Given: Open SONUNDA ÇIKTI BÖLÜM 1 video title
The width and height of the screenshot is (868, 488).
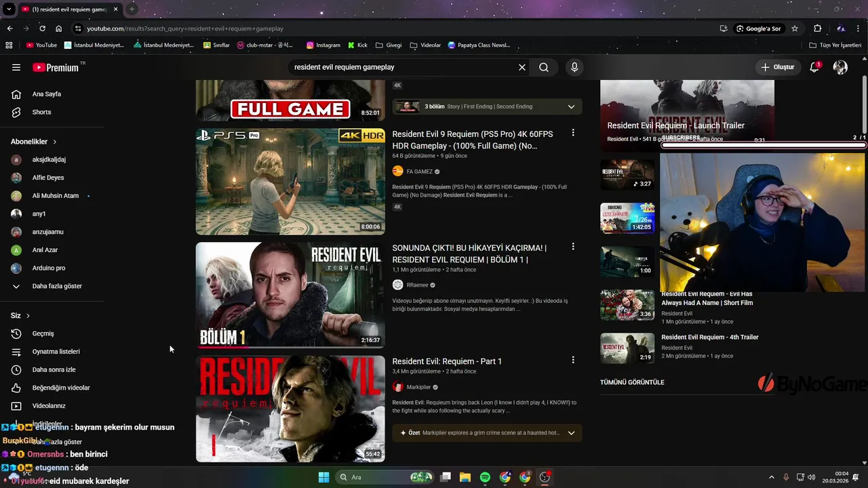Looking at the screenshot, I should 469,253.
